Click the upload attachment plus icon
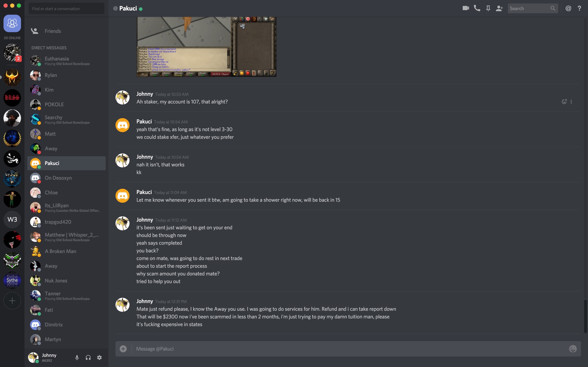588x367 pixels. click(123, 349)
